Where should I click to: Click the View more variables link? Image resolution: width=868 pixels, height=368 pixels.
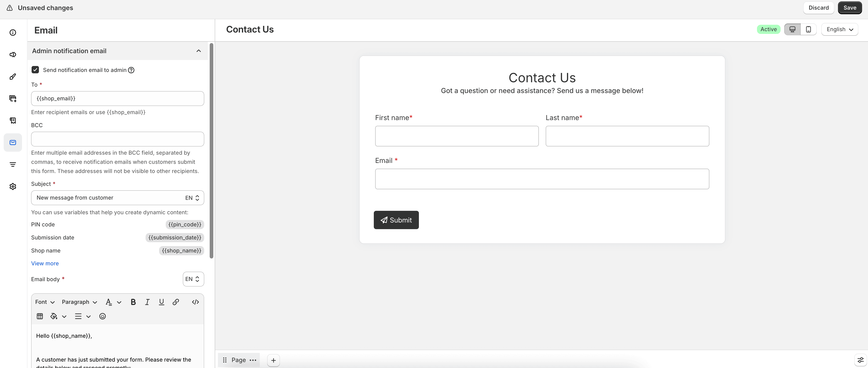(x=45, y=264)
